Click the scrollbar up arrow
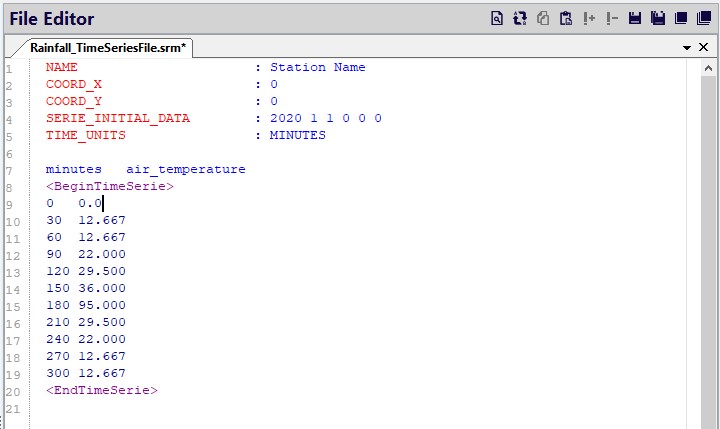Screen dimensions: 720x429 [708, 68]
